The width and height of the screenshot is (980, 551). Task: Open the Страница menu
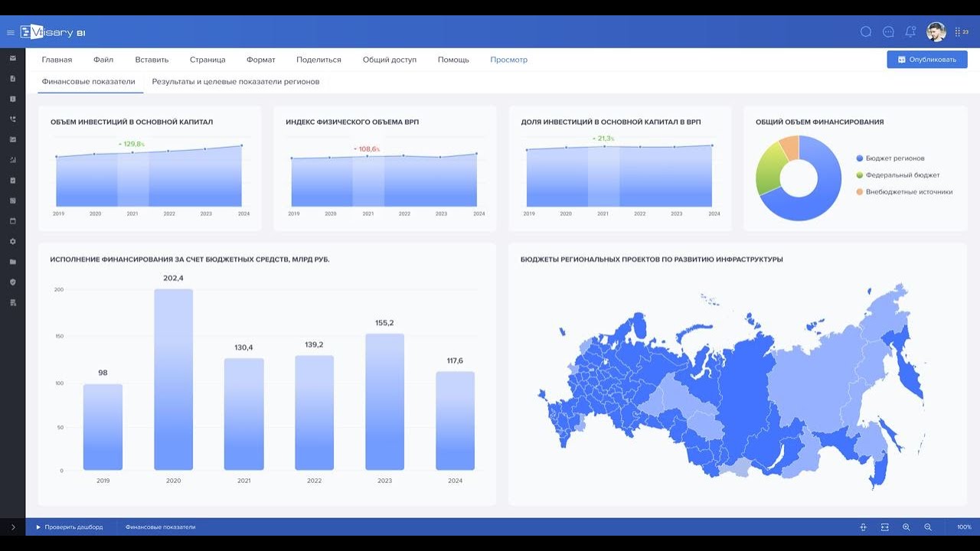click(207, 60)
